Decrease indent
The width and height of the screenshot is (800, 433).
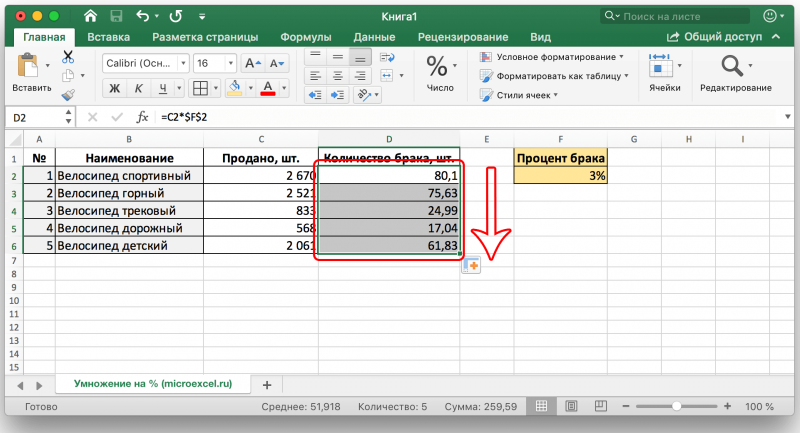click(315, 95)
